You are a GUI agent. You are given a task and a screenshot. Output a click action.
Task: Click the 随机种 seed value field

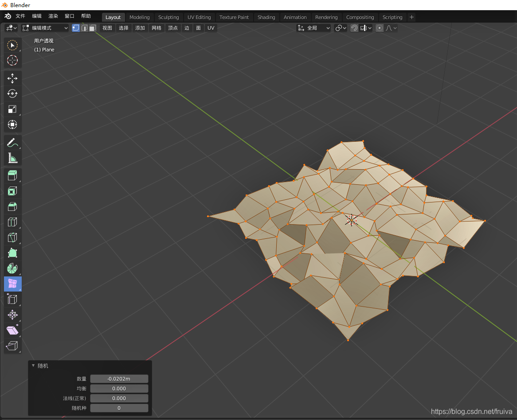[x=119, y=408]
